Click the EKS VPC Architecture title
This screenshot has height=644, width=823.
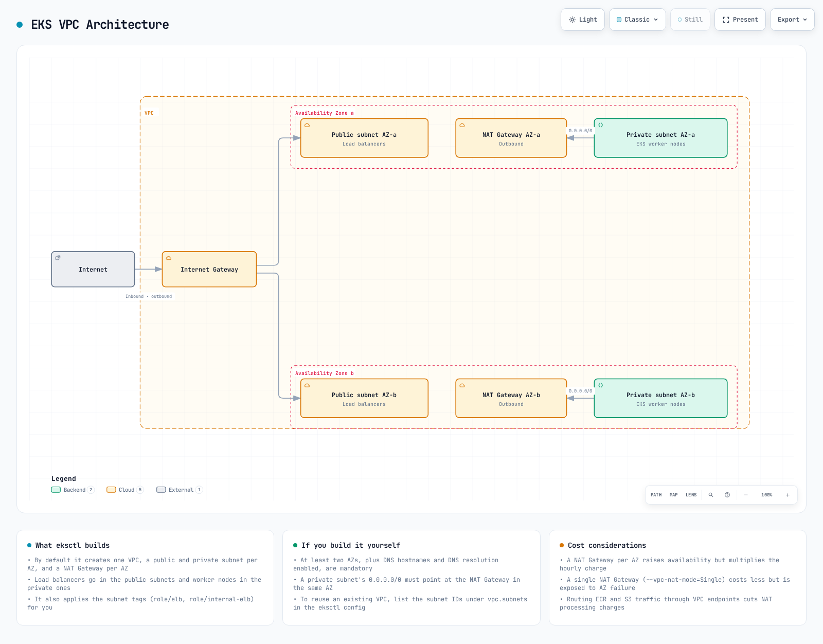coord(100,25)
